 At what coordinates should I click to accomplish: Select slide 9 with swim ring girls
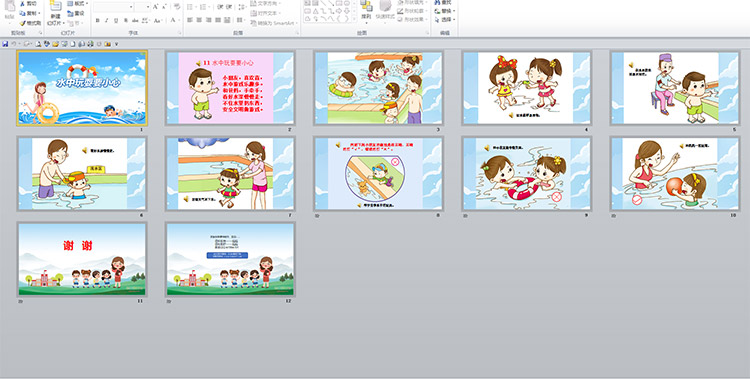click(527, 174)
